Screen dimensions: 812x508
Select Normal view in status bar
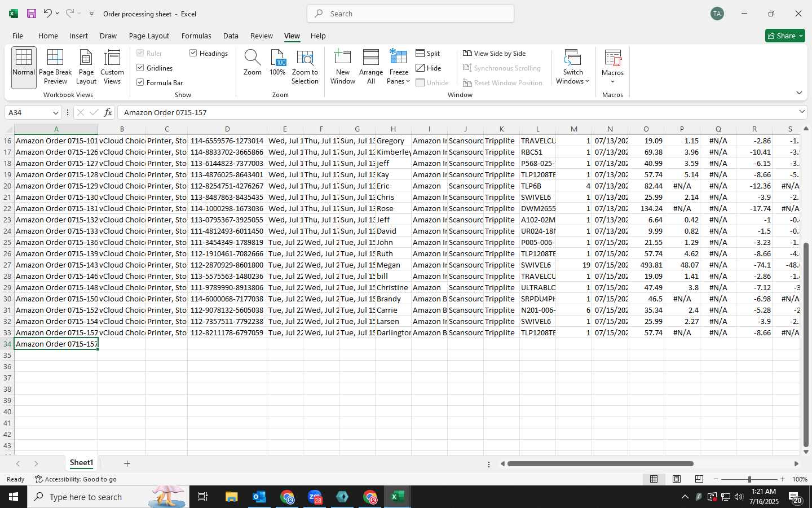tap(654, 479)
